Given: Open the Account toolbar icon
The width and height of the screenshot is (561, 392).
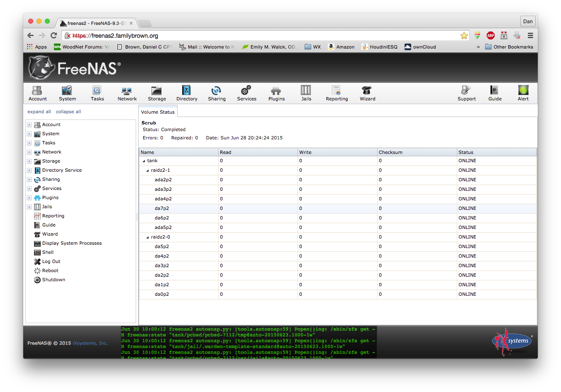Looking at the screenshot, I should pyautogui.click(x=37, y=93).
